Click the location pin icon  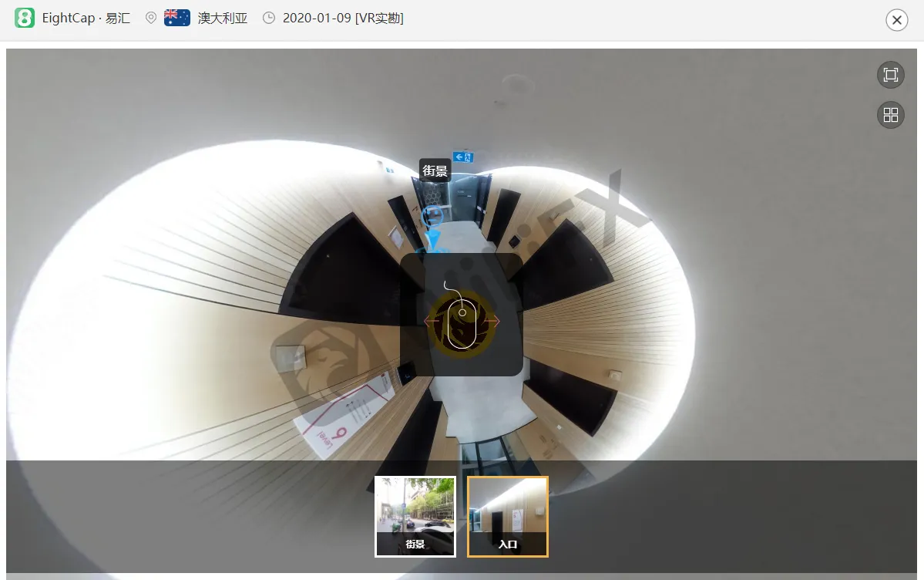click(x=151, y=18)
